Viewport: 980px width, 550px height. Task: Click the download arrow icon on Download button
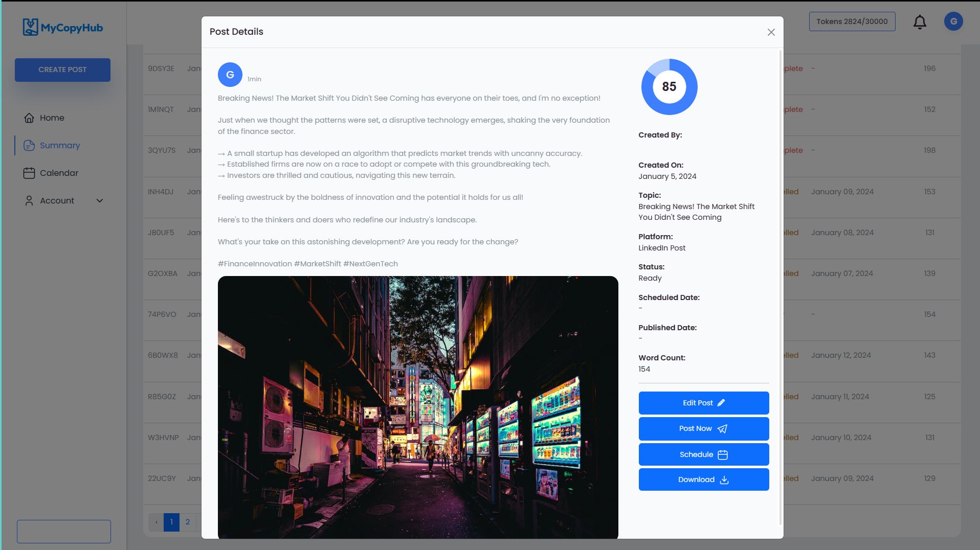coord(724,480)
